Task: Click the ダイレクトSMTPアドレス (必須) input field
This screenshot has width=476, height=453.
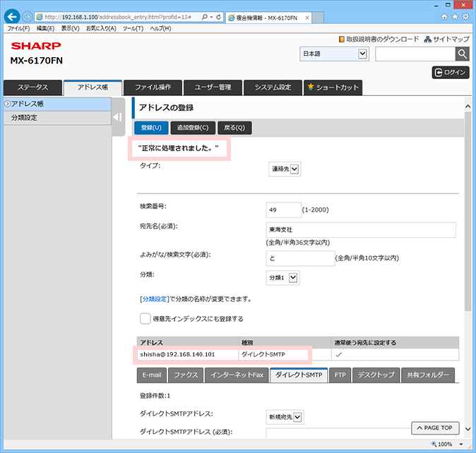Action: [x=338, y=433]
